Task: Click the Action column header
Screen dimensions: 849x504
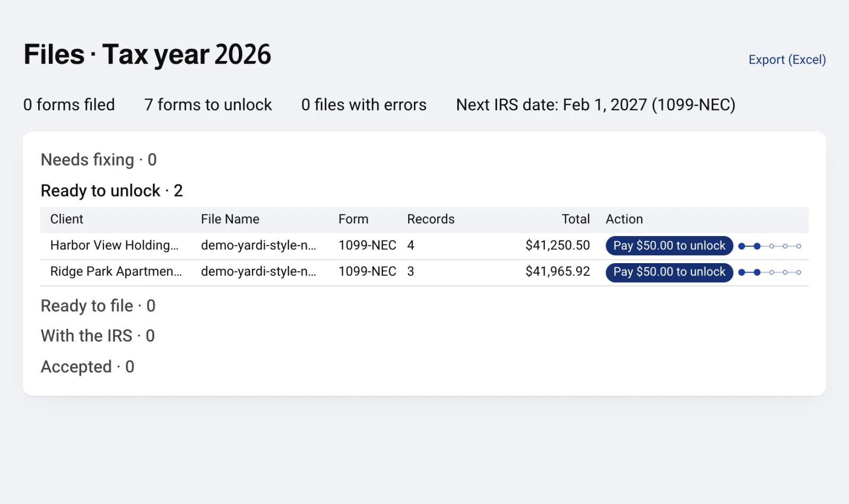Action: pos(625,219)
